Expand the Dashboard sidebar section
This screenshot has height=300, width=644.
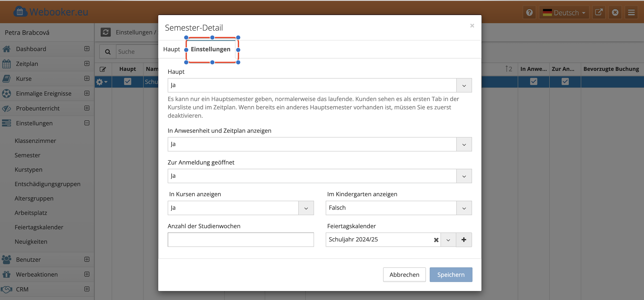point(87,49)
